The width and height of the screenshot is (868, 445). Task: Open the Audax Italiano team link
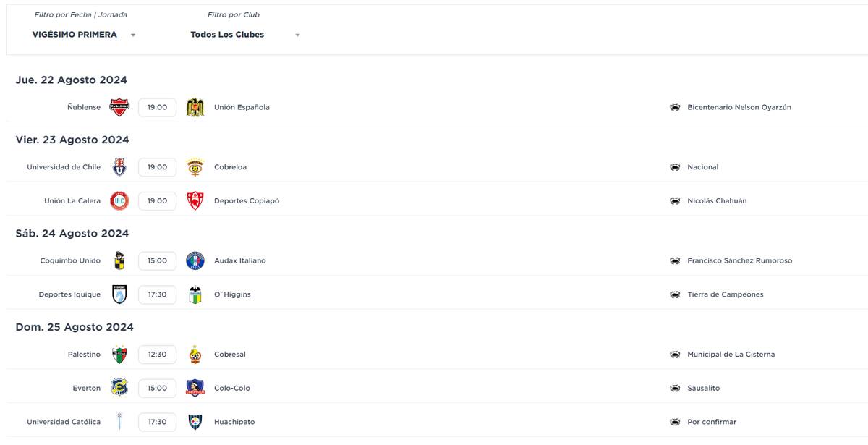click(x=240, y=260)
